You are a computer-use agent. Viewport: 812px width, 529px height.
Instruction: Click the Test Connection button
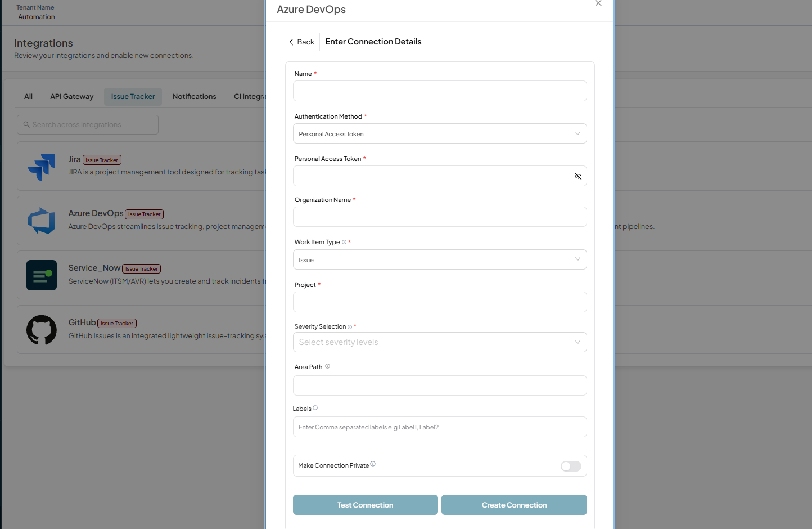(366, 505)
